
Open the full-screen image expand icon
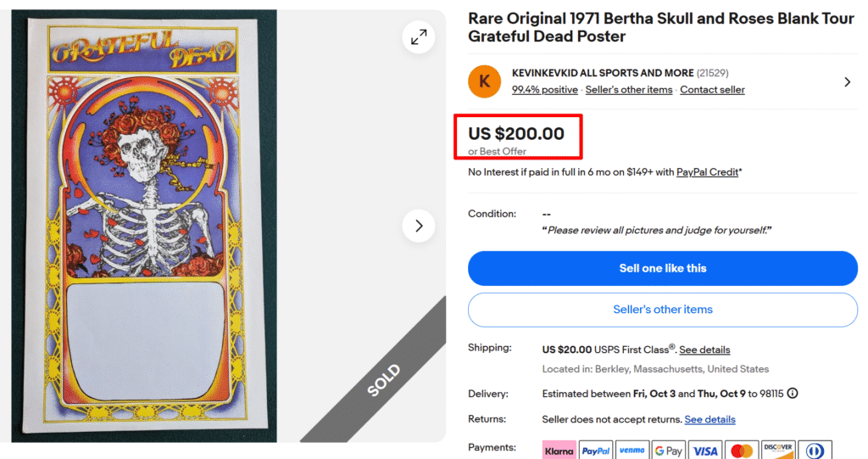[x=419, y=37]
